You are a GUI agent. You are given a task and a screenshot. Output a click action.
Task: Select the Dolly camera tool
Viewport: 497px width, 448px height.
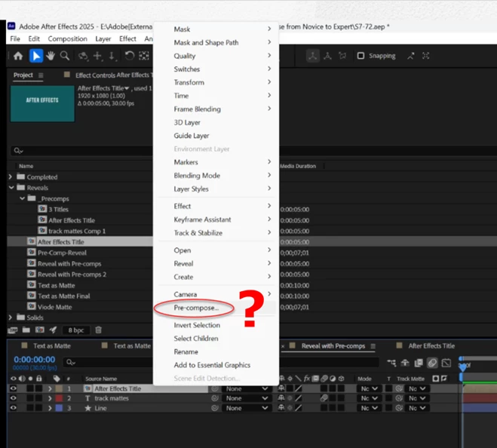pyautogui.click(x=112, y=56)
